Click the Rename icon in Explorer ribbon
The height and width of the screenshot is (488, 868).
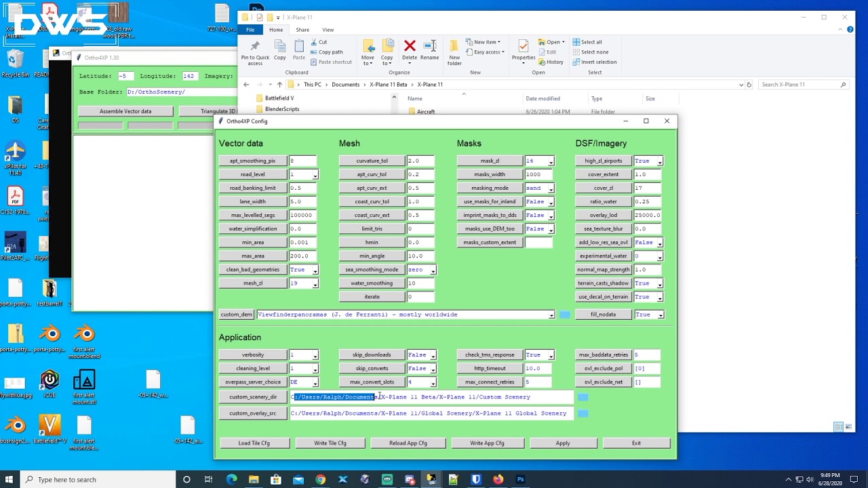coord(429,49)
